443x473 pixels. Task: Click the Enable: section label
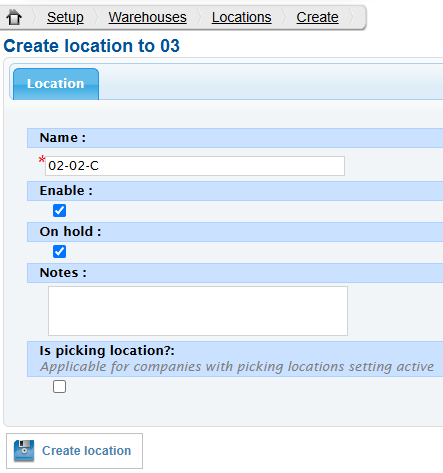tap(66, 191)
